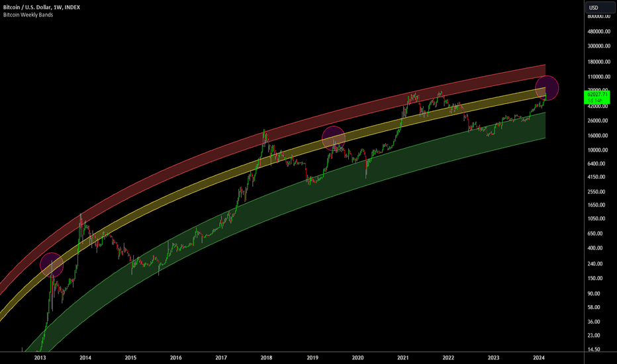Screen dimensions: 617x364
Task: Click the 23.00 price scale value
Action: [594, 336]
